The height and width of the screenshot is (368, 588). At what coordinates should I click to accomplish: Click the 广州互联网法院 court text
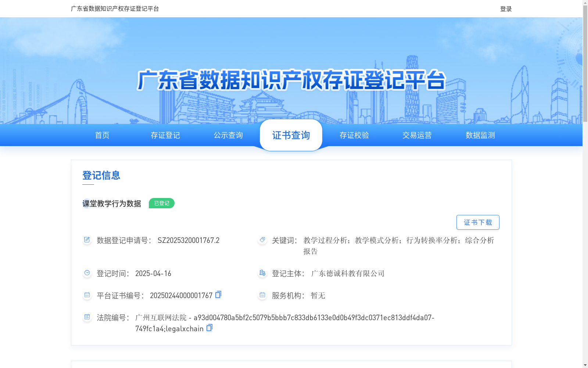click(x=161, y=318)
